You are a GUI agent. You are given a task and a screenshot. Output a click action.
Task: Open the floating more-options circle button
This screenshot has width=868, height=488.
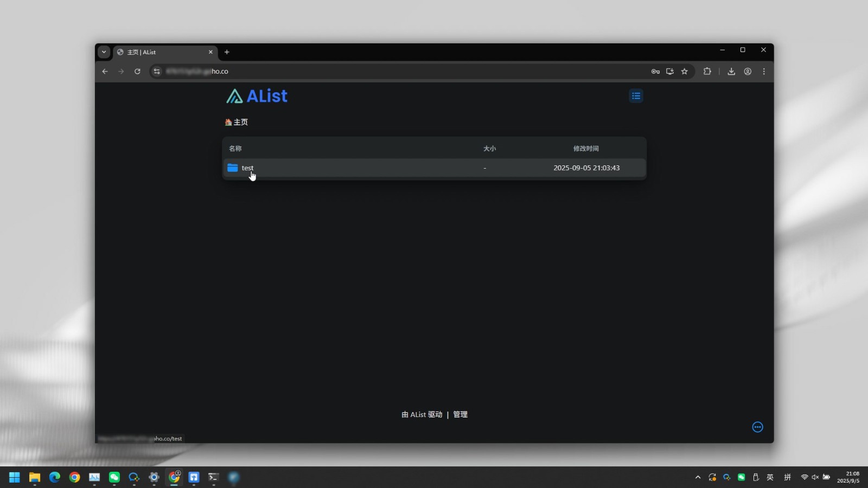click(x=757, y=427)
